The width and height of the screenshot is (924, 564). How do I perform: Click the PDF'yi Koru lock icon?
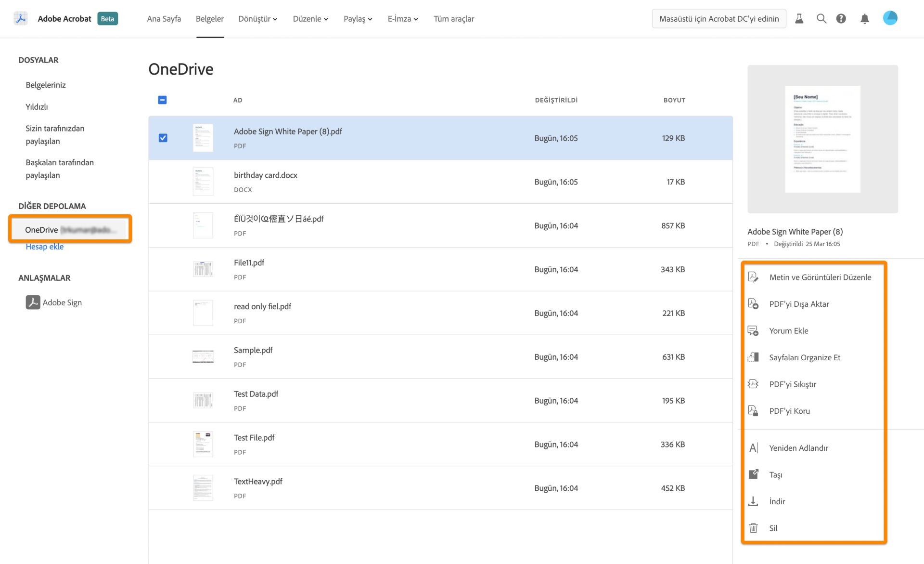tap(753, 411)
